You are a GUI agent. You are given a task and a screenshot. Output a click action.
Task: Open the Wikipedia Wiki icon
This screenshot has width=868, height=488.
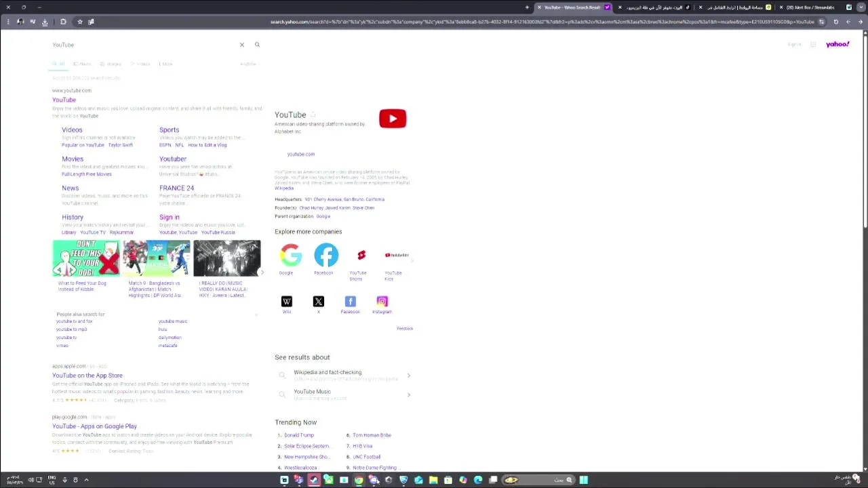[x=287, y=302]
